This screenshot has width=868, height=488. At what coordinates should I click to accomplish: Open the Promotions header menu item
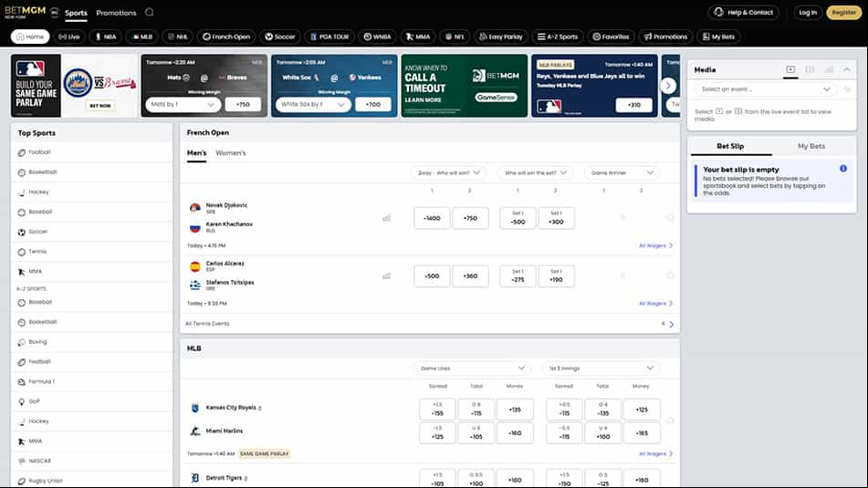[x=116, y=13]
